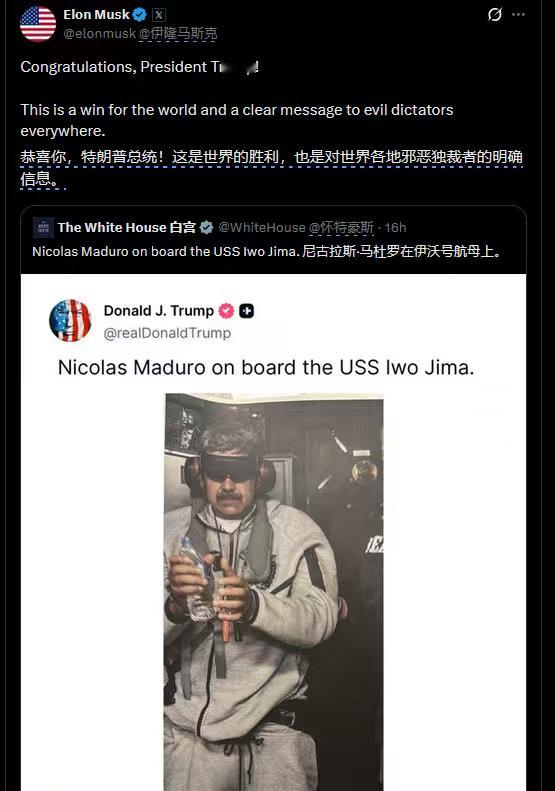Click the blue verified badge beside Elon Musk
The height and width of the screenshot is (791, 555).
click(x=140, y=15)
